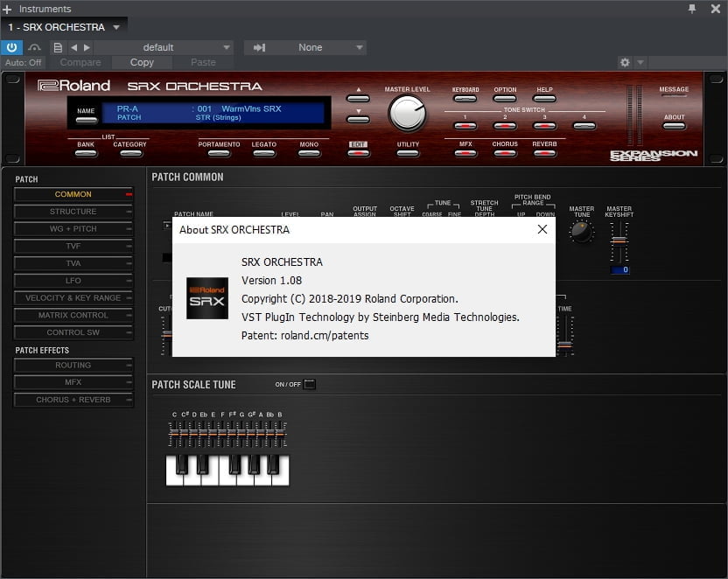Click the MASTER LEVEL knob
Viewport: 728px width, 579px height.
point(407,114)
